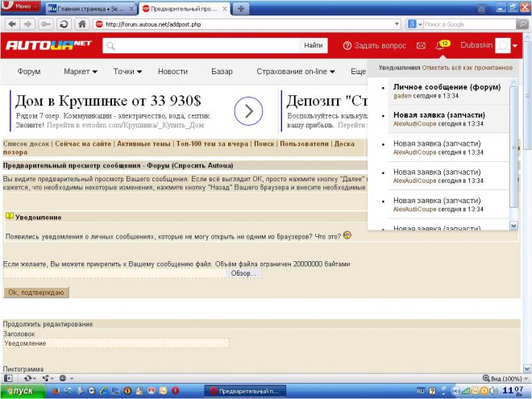Viewport: 532px width, 399px height.
Task: Click the AUTOUA.NET logo
Action: click(x=49, y=46)
